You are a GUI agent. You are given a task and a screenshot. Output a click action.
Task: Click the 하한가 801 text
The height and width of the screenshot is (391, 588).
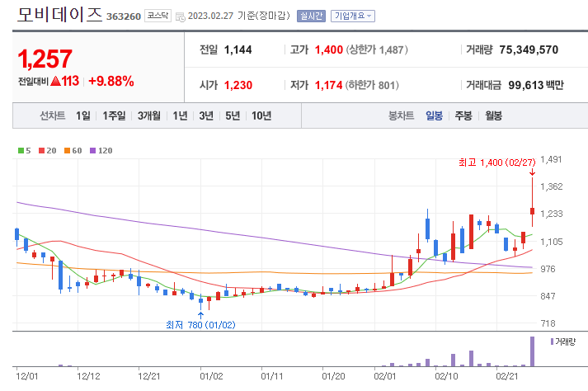[x=372, y=85]
